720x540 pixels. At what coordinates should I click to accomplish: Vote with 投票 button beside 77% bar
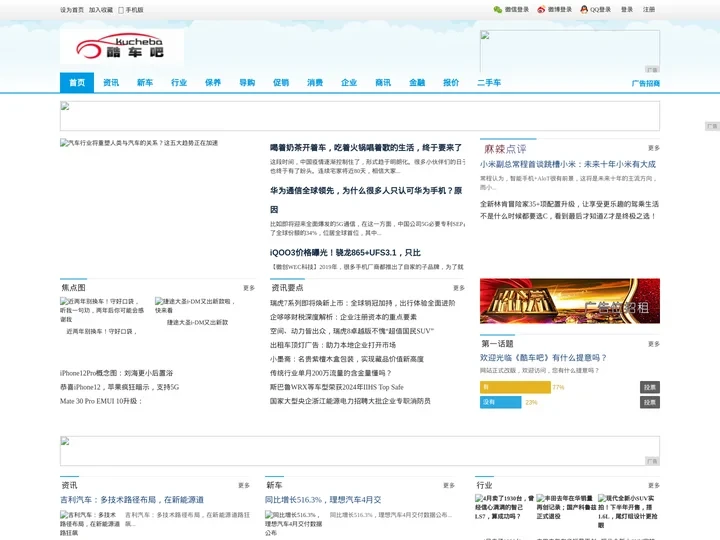[650, 387]
